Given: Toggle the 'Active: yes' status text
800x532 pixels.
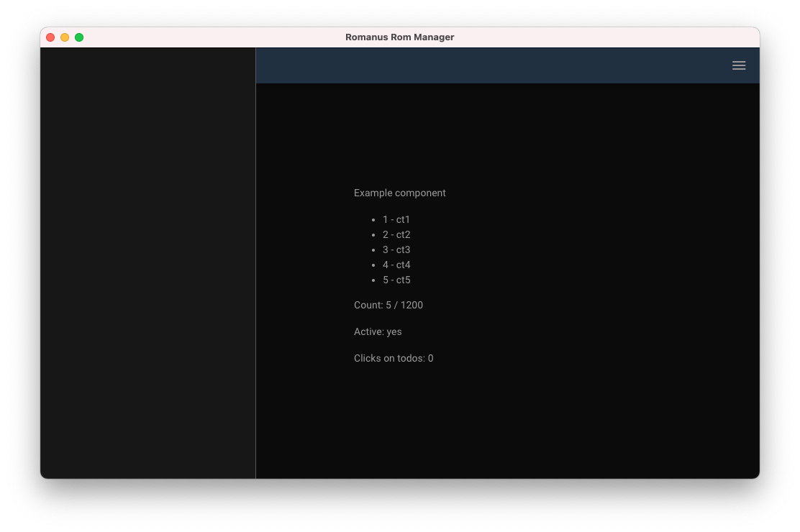Looking at the screenshot, I should tap(378, 331).
